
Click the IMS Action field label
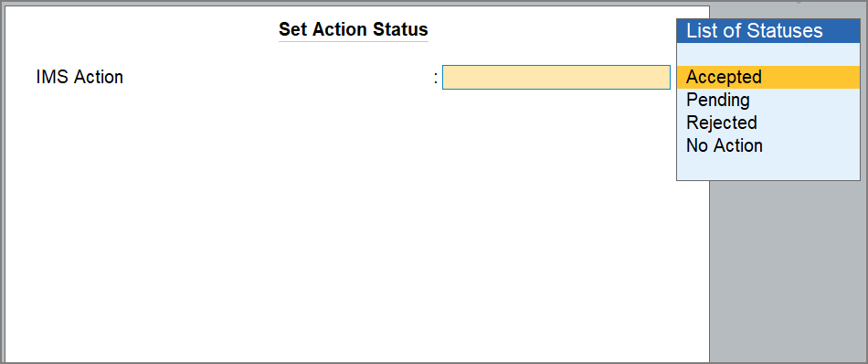click(x=79, y=77)
